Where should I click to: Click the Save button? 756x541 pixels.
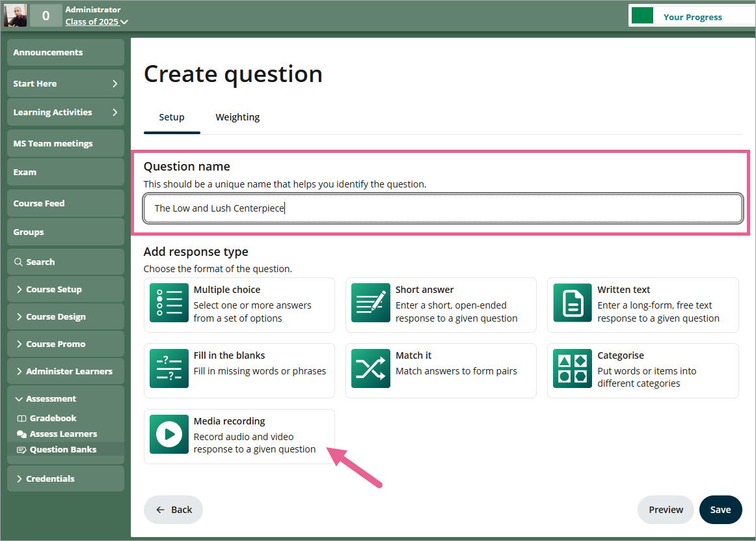coord(720,510)
